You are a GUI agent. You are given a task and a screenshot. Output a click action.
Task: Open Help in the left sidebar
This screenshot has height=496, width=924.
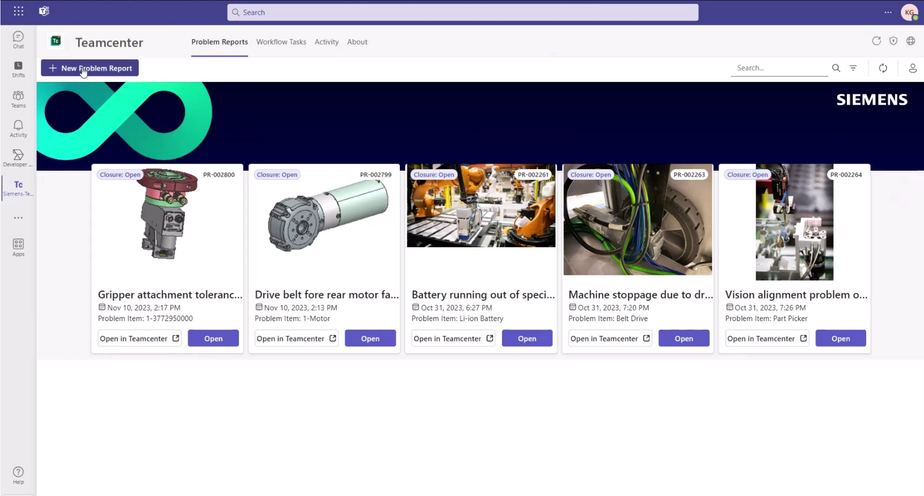point(18,475)
